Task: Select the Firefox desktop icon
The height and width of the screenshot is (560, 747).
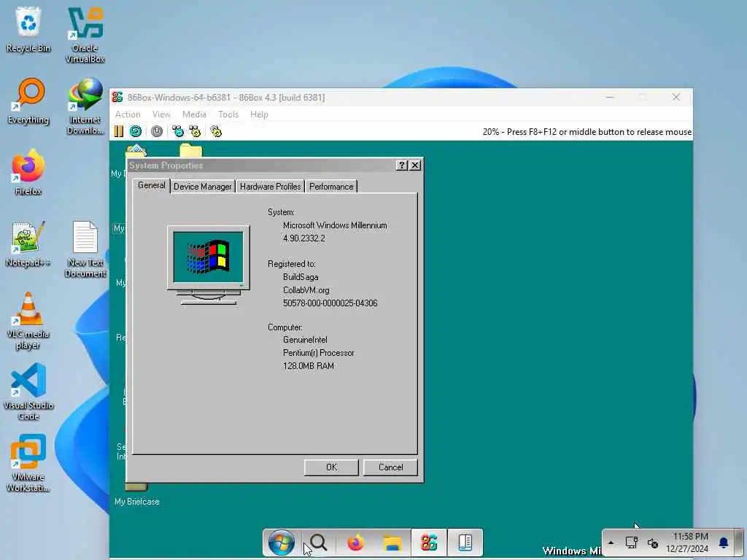Action: 28,172
